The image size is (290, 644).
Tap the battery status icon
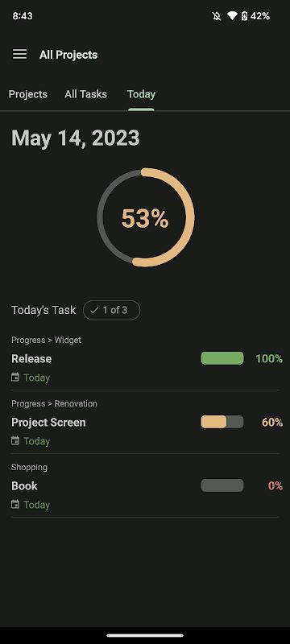244,16
